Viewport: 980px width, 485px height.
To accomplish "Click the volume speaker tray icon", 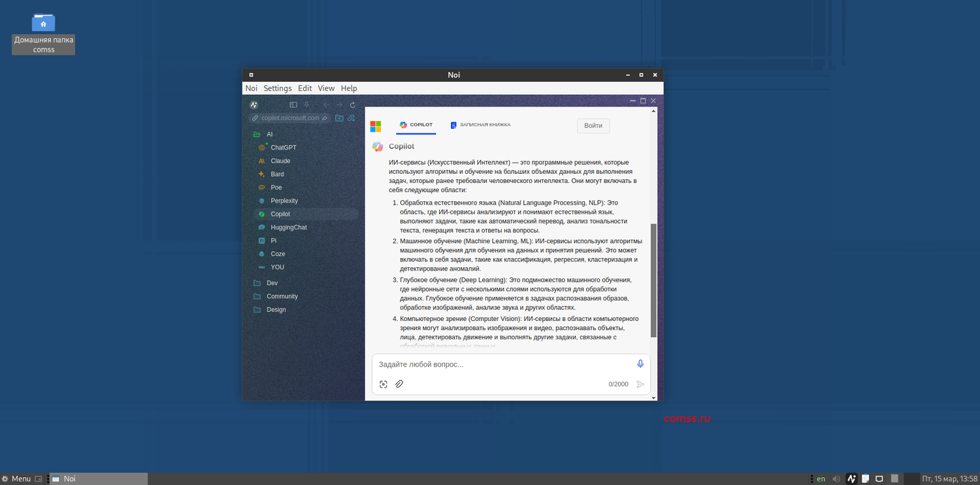I will tap(836, 479).
